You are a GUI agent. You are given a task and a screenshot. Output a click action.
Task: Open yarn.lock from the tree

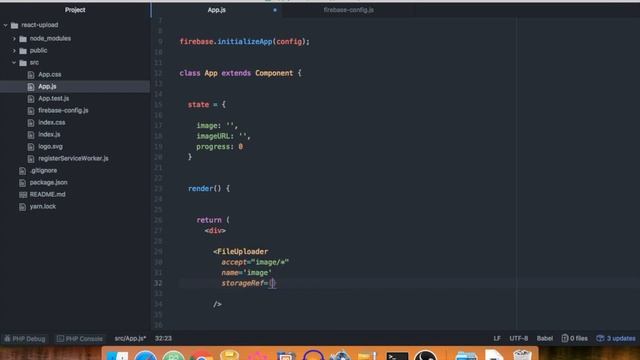[43, 207]
